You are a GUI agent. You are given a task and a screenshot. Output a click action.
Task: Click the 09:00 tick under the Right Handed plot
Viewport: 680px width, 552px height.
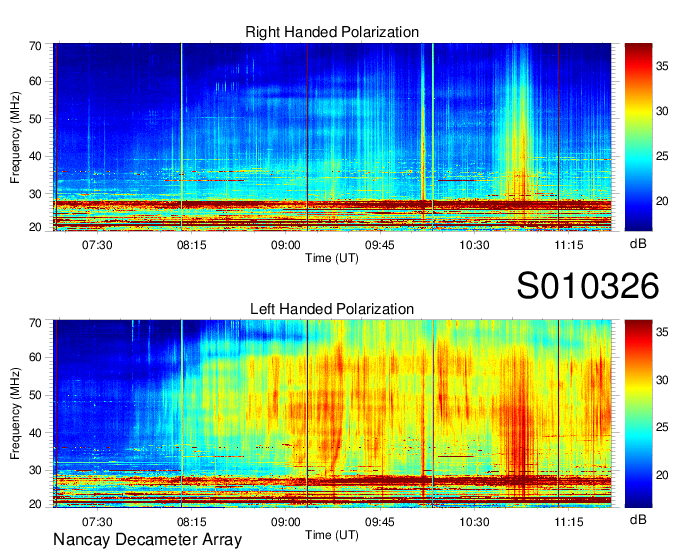(x=286, y=245)
